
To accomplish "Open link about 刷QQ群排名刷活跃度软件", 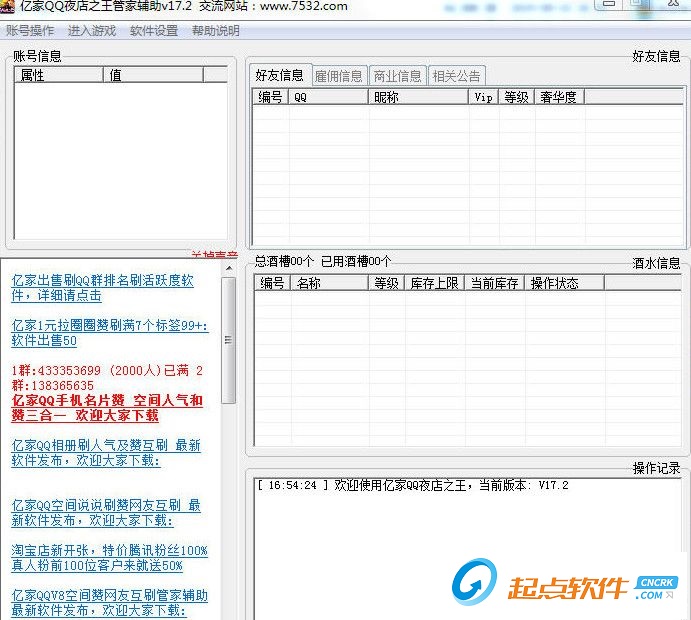I will click(x=102, y=288).
